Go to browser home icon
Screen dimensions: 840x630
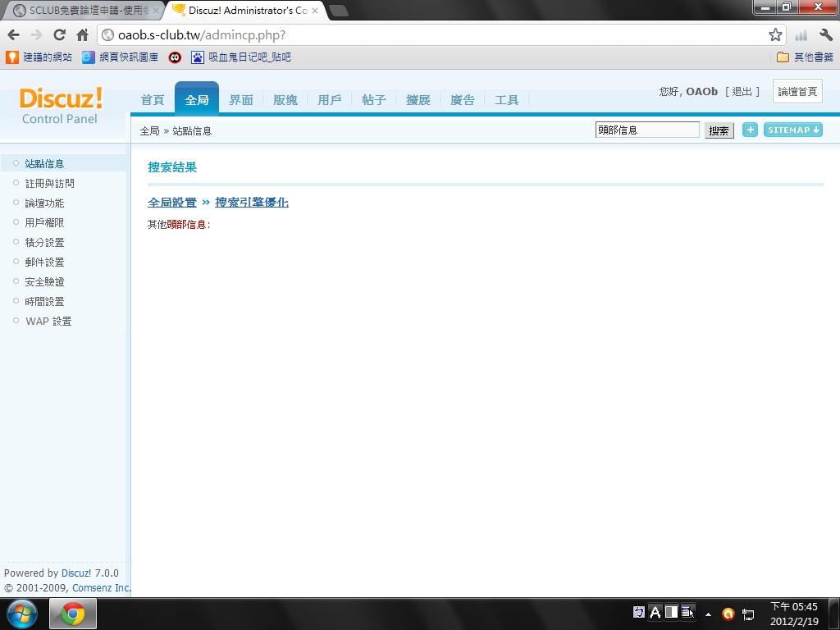tap(82, 35)
